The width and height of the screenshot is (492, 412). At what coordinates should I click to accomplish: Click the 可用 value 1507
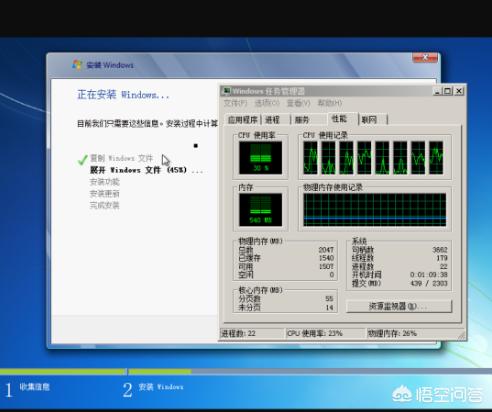coord(326,266)
